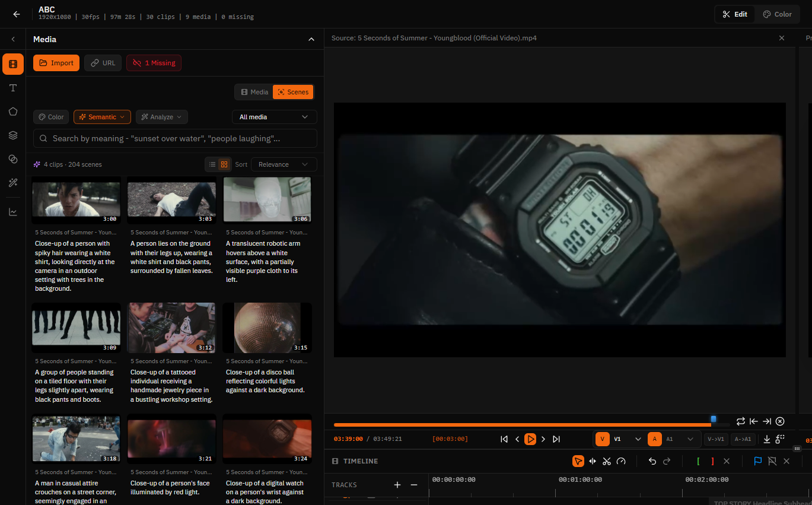Image resolution: width=812 pixels, height=505 pixels.
Task: Set red out-point bracket
Action: click(x=712, y=461)
